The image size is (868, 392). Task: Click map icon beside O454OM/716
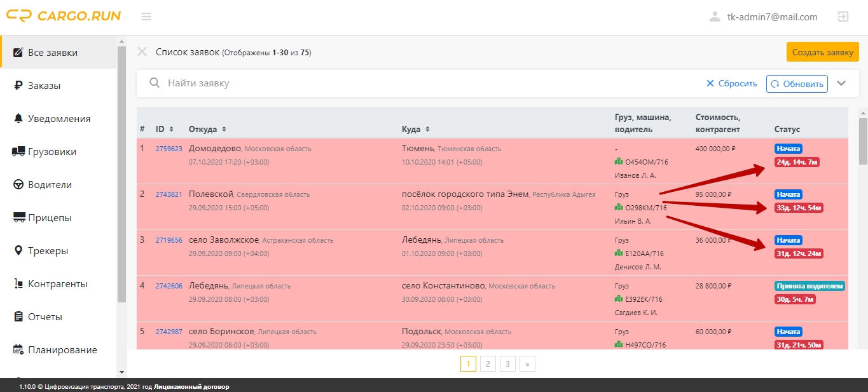tap(619, 161)
